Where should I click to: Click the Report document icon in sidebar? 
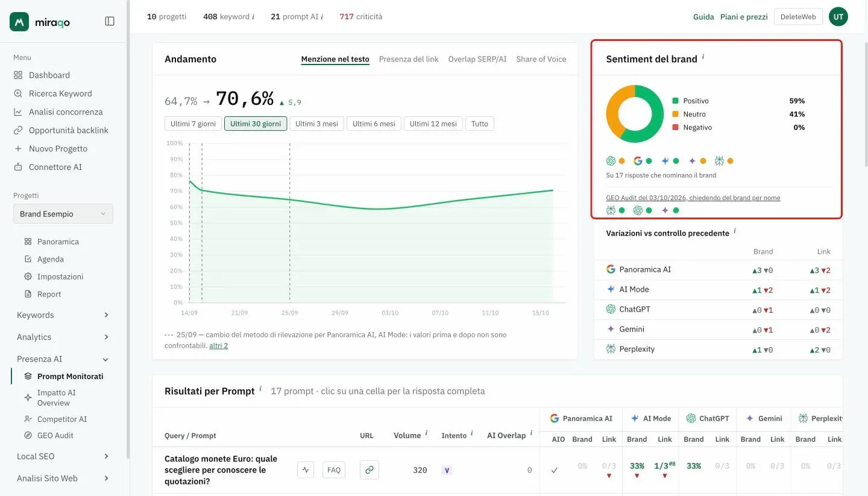pyautogui.click(x=28, y=294)
